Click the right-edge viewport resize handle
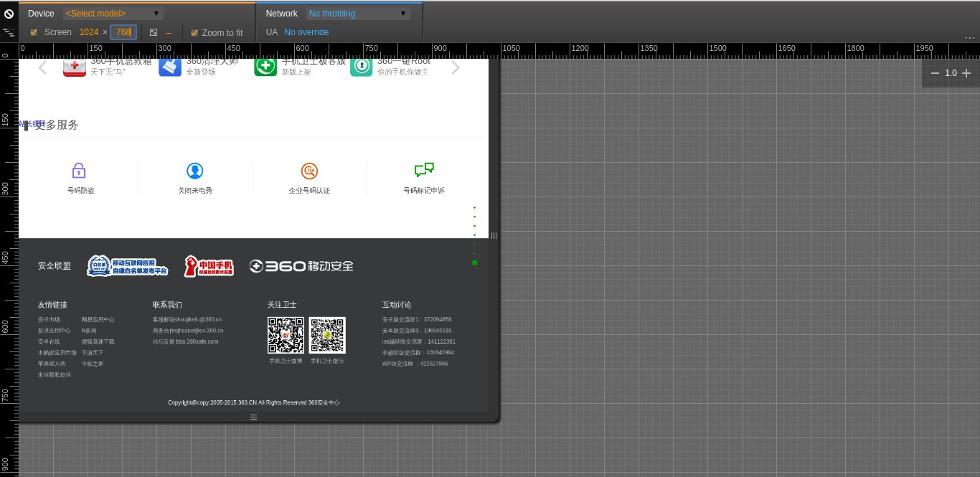This screenshot has width=980, height=477. (494, 235)
